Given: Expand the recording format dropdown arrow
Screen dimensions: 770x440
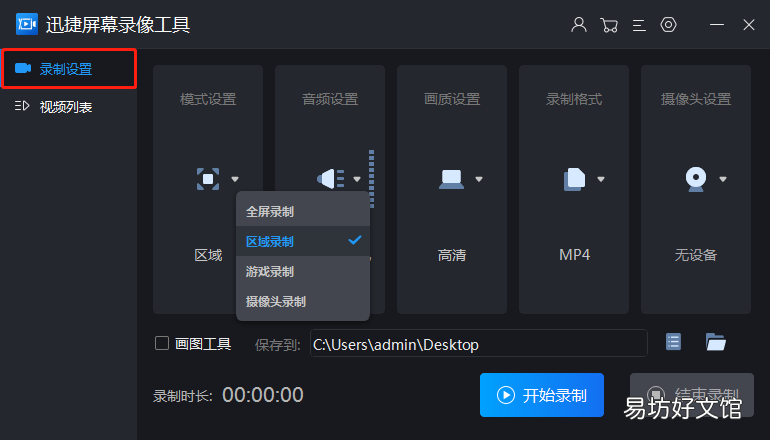Looking at the screenshot, I should click(601, 179).
